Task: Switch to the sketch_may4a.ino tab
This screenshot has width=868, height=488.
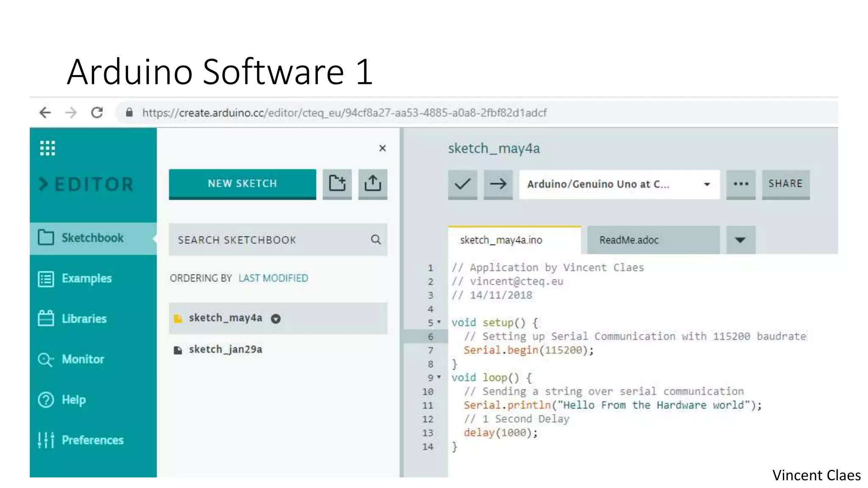Action: (x=515, y=240)
